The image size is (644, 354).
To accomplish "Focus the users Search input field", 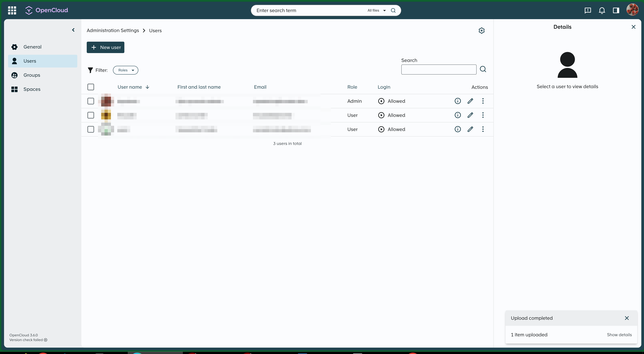I will 438,70.
